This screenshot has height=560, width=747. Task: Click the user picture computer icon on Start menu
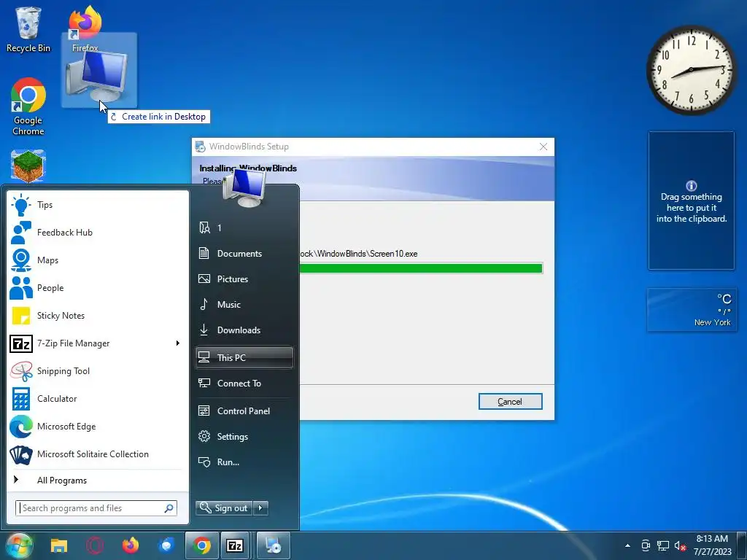[244, 187]
